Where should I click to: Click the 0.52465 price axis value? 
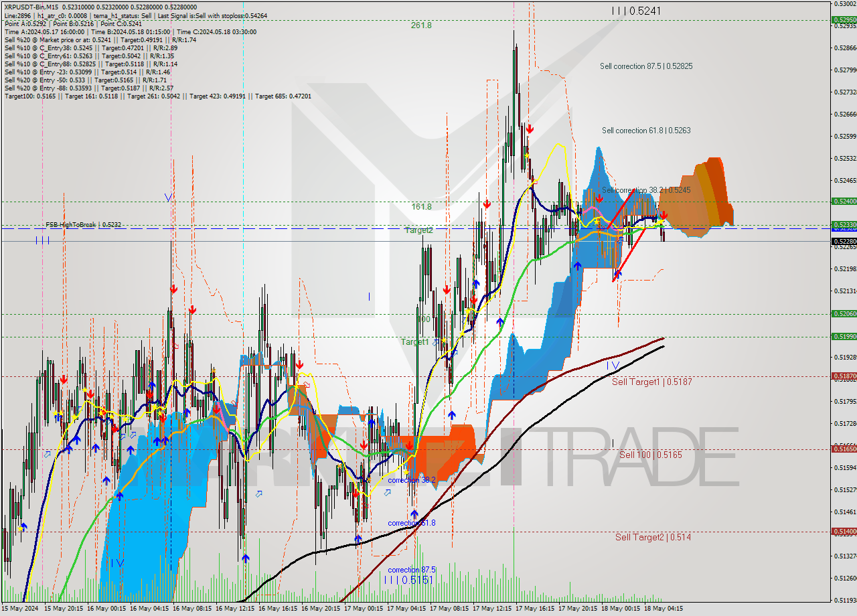click(845, 180)
